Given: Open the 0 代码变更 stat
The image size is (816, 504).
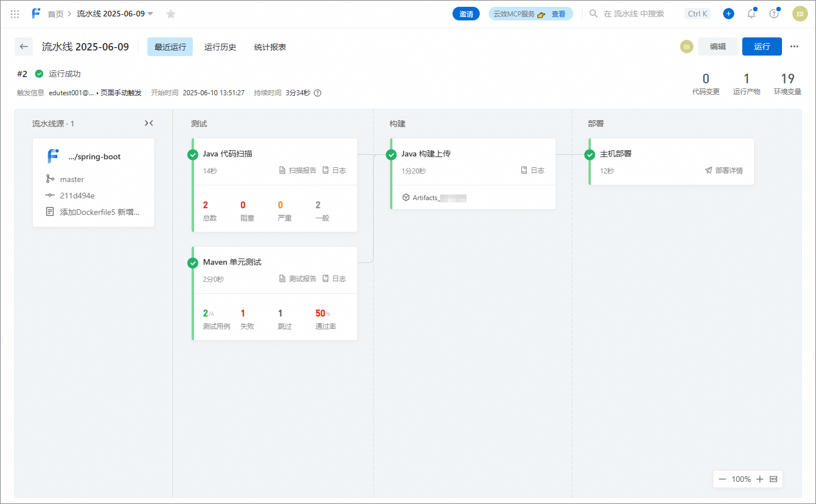Looking at the screenshot, I should [x=705, y=83].
